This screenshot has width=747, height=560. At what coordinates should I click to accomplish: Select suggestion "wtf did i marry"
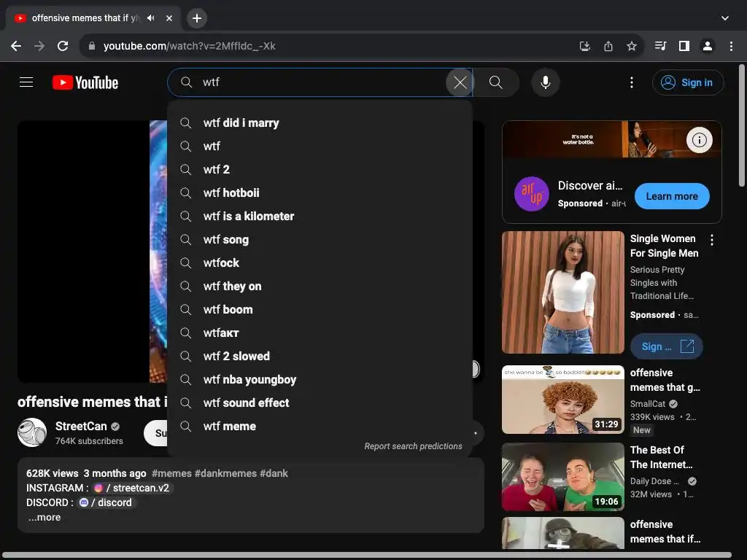320,122
